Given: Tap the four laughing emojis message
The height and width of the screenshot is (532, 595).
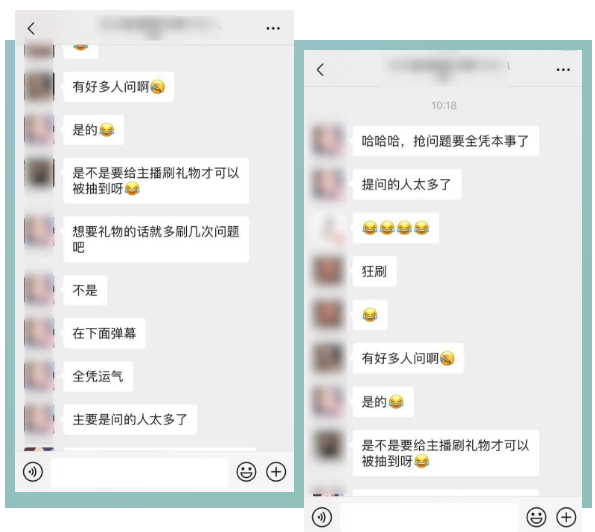Looking at the screenshot, I should (x=396, y=228).
